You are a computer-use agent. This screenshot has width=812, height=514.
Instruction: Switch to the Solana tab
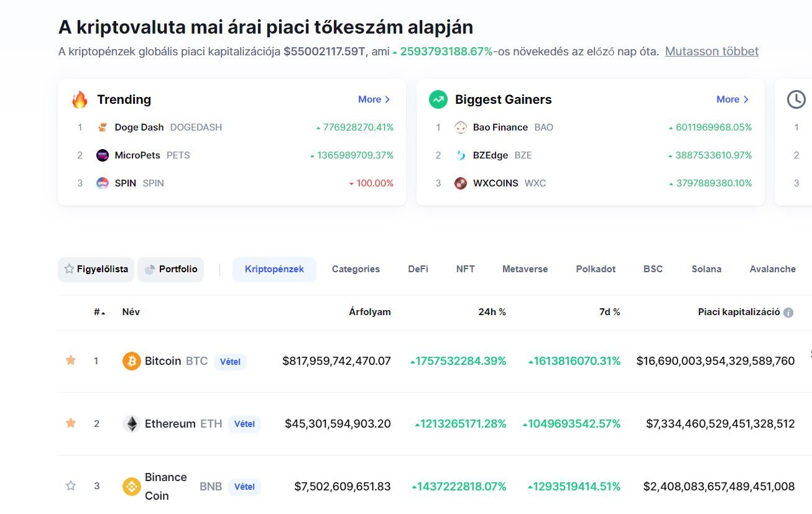pyautogui.click(x=706, y=269)
